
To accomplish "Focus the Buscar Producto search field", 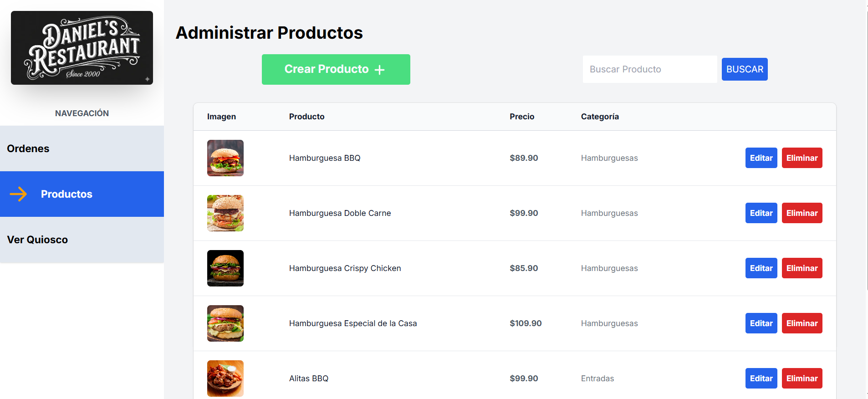I will pos(649,69).
